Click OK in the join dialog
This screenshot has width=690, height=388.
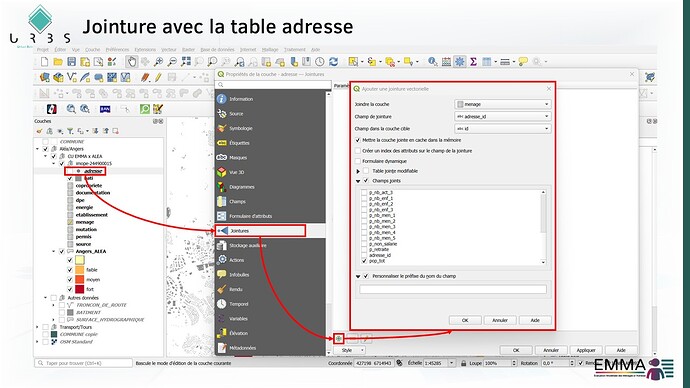[x=465, y=320]
